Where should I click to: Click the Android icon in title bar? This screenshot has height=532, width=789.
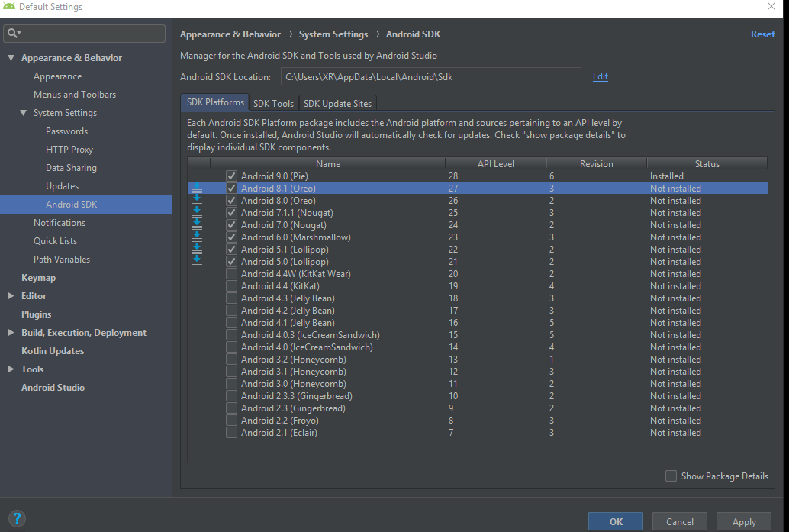(8, 7)
